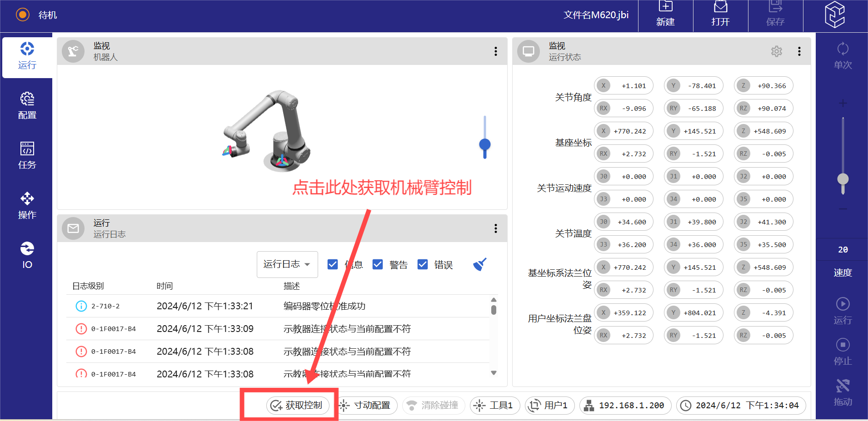Disable the 错误 error filter checkbox
Screen dimensions: 868x421
pos(423,264)
